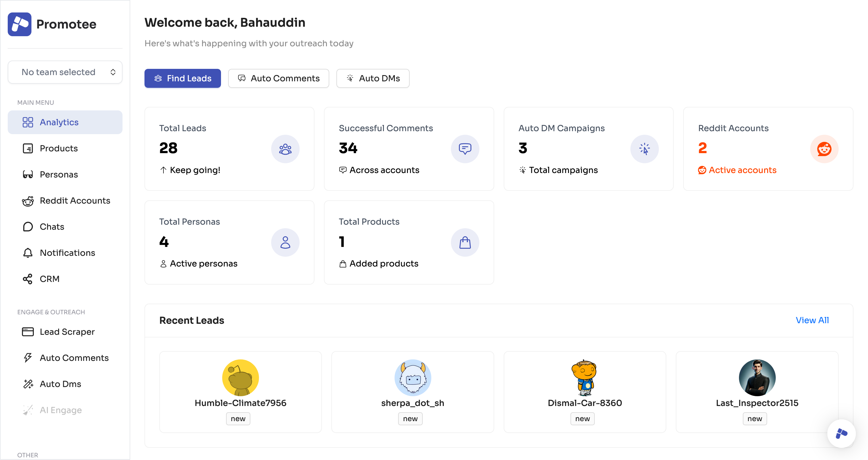Select the Humble-Climate7956 lead avatar
868x460 pixels.
point(240,377)
